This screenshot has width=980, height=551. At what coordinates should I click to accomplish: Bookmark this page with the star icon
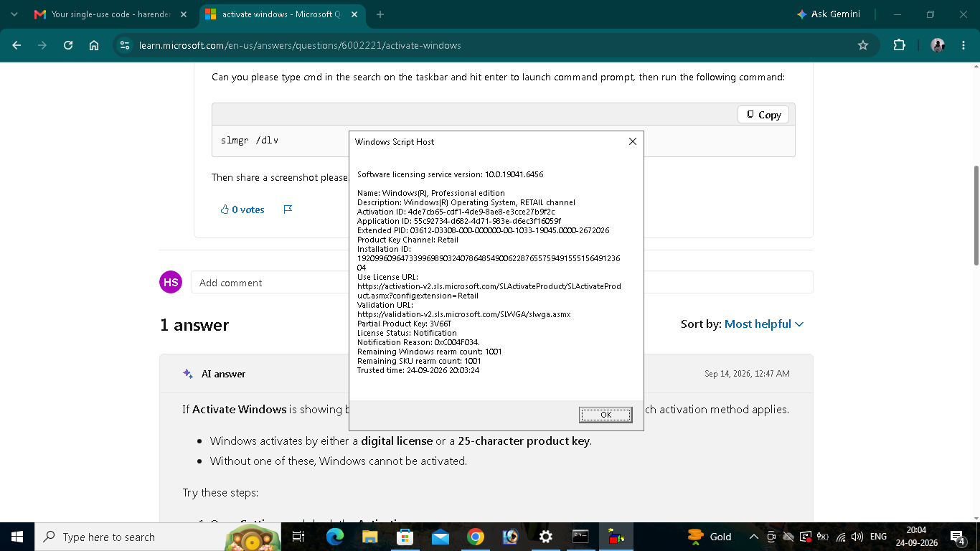863,45
